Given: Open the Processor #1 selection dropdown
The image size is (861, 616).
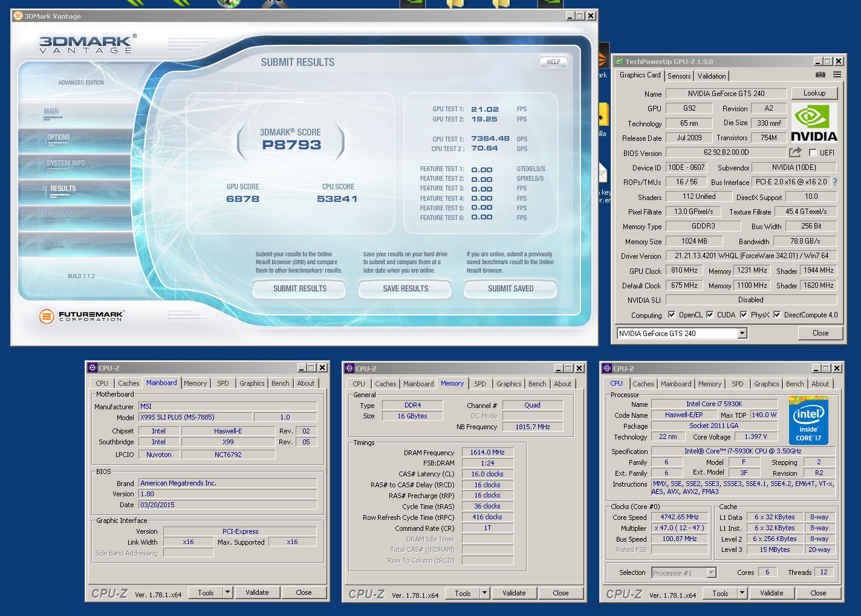Looking at the screenshot, I should click(x=711, y=572).
